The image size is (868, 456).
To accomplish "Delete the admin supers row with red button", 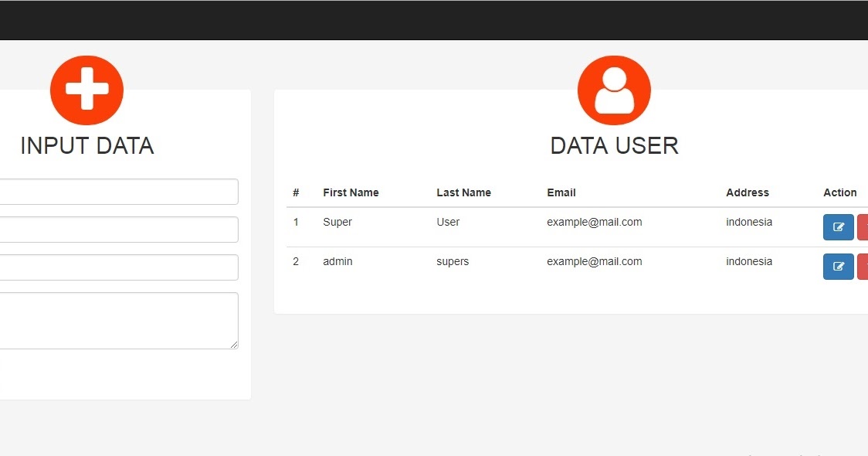I will [x=863, y=267].
